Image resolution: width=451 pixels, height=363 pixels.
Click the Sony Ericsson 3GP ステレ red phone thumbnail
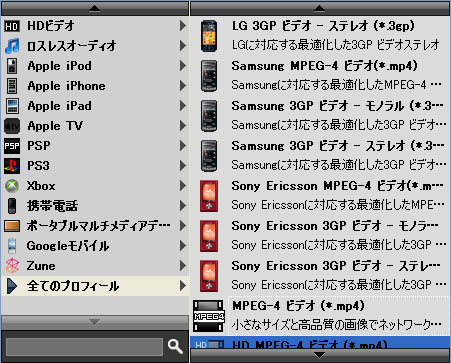209,276
